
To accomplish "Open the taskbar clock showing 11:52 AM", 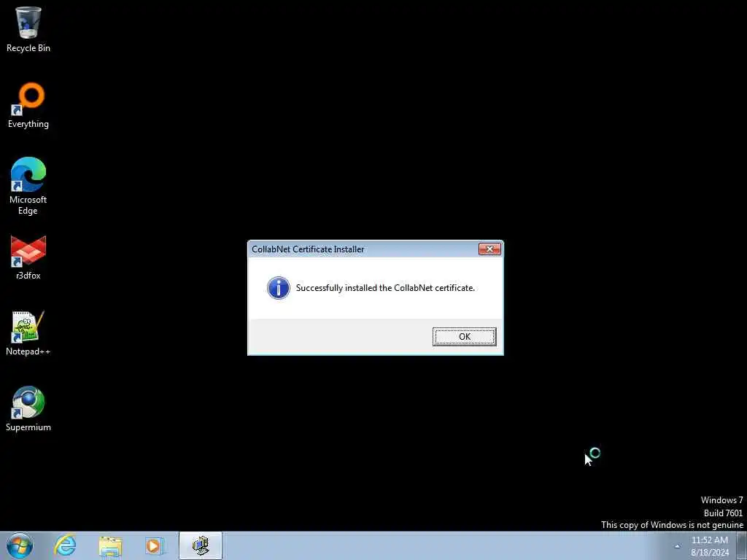I will click(x=710, y=546).
